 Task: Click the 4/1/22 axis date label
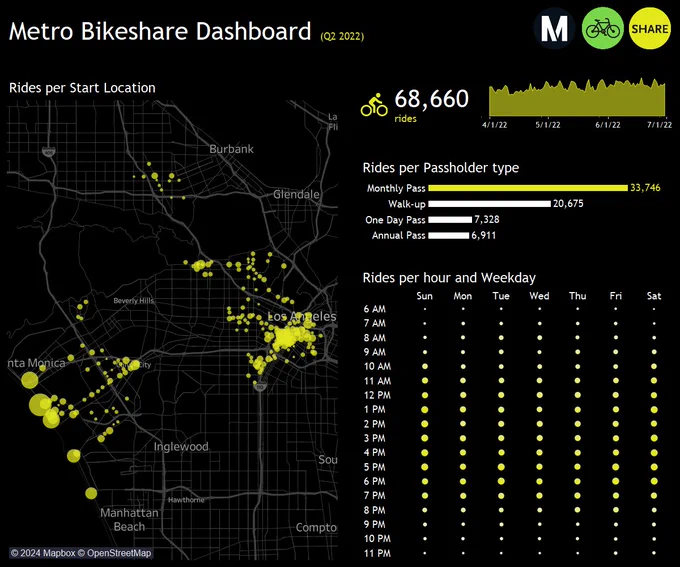(x=494, y=125)
